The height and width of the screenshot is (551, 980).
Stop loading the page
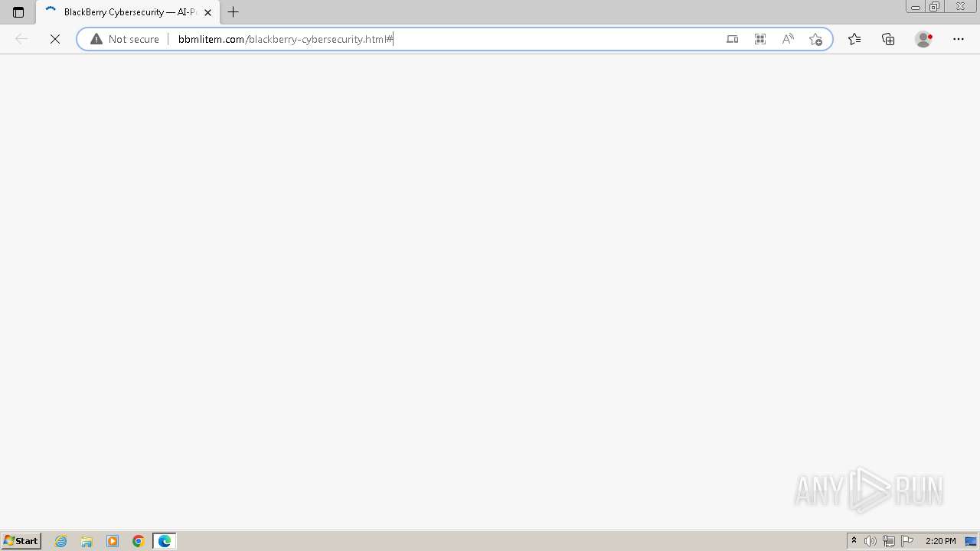pos(55,39)
